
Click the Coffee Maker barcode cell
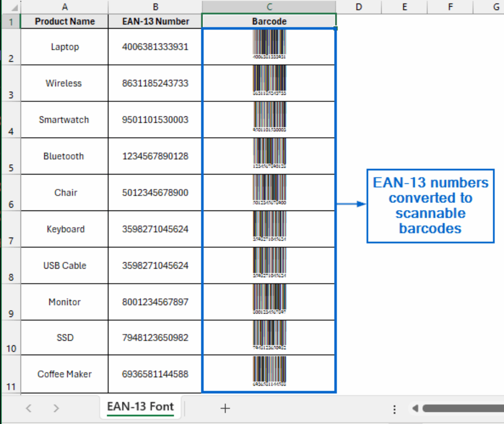click(269, 374)
